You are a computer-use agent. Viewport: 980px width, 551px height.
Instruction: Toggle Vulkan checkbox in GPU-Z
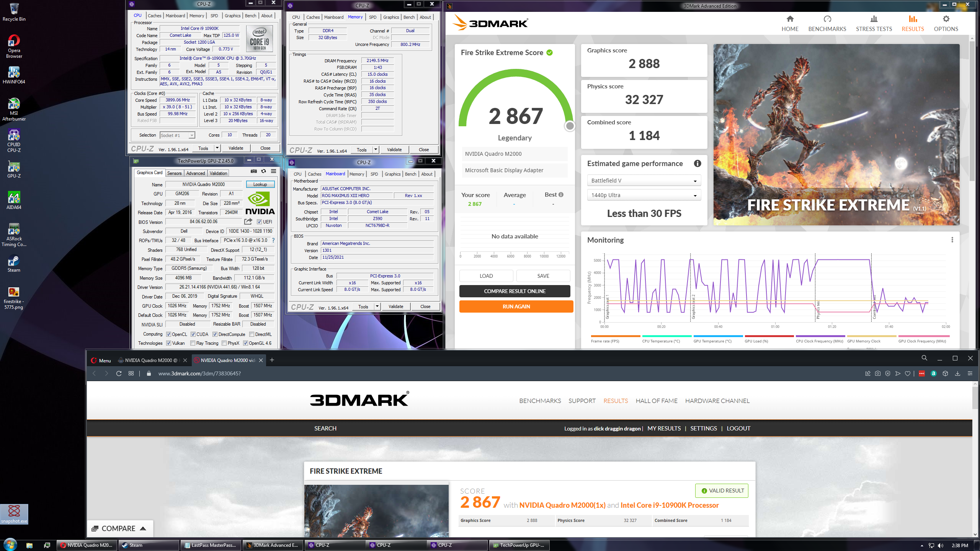pyautogui.click(x=168, y=343)
